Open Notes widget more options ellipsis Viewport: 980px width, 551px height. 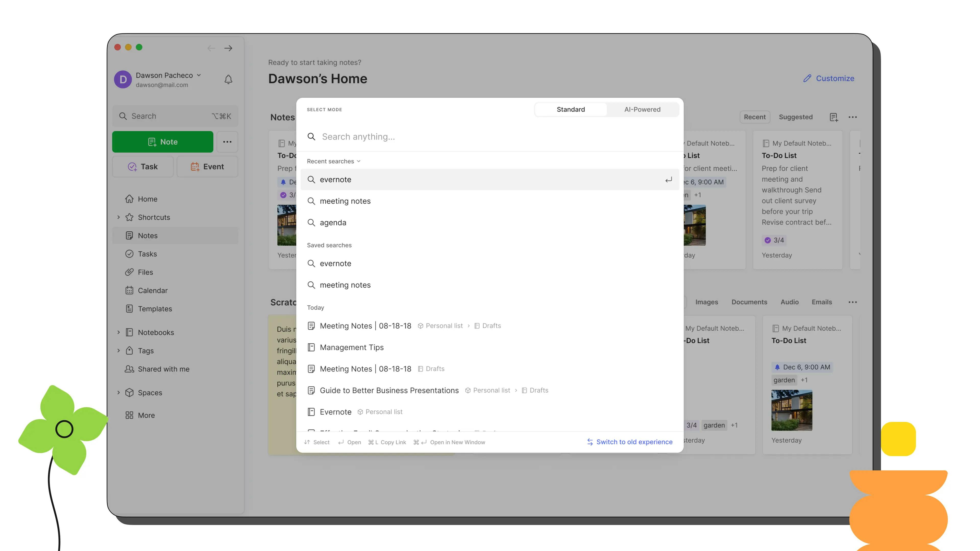click(x=853, y=117)
